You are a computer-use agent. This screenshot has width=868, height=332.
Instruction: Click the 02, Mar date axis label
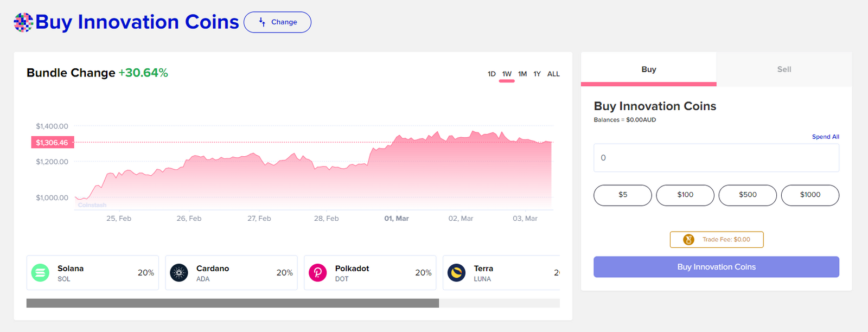click(461, 219)
